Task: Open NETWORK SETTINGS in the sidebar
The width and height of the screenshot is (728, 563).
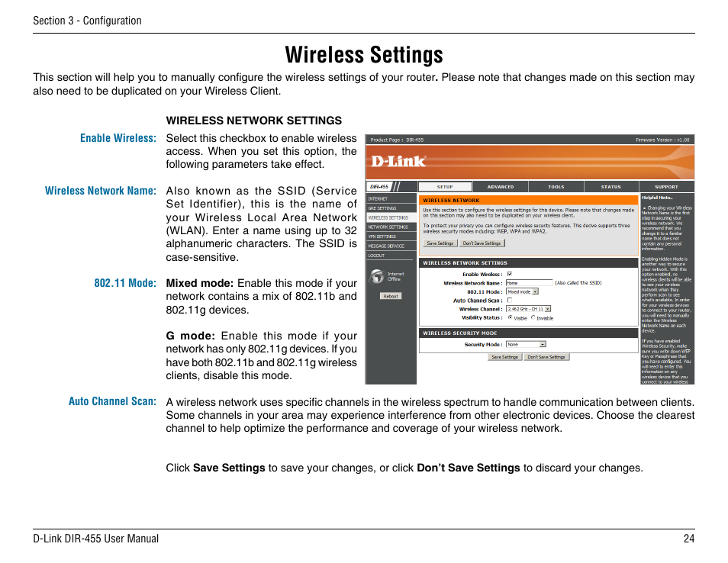Action: [x=391, y=227]
